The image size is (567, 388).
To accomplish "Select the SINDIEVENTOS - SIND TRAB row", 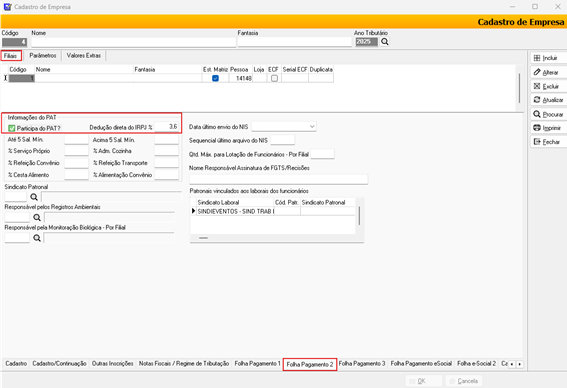I will point(273,211).
